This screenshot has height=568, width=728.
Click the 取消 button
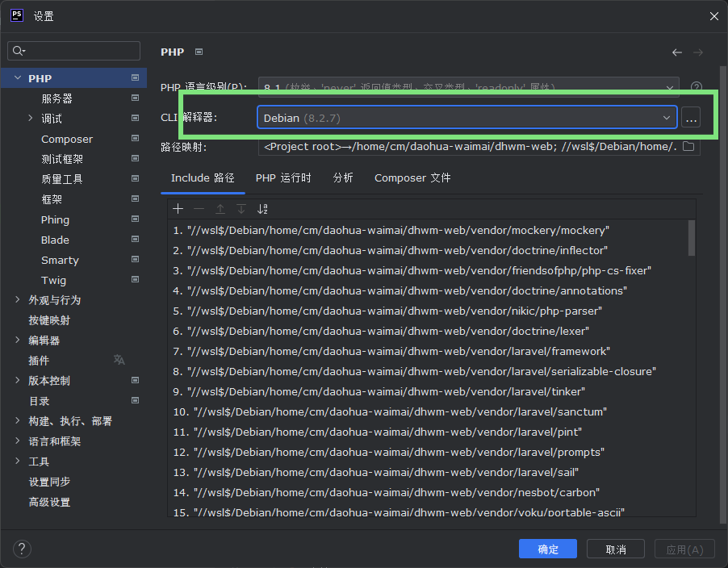pos(616,549)
